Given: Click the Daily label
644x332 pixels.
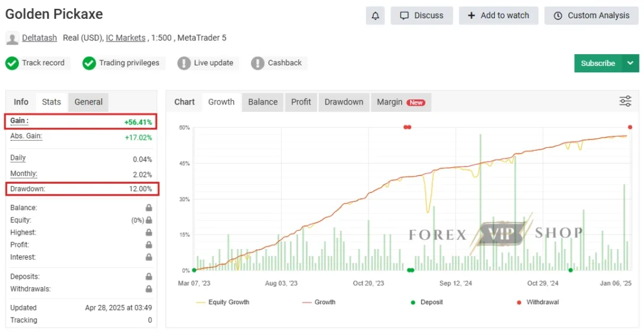Looking at the screenshot, I should coord(18,158).
